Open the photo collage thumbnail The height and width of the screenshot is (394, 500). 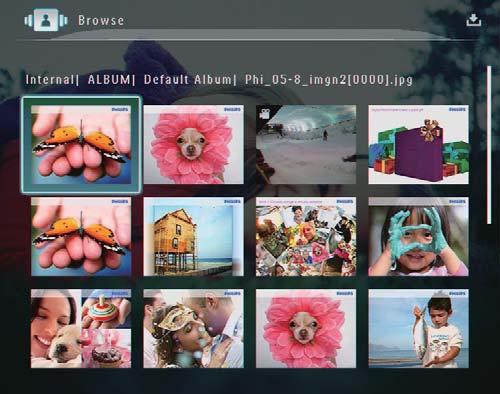click(x=306, y=237)
